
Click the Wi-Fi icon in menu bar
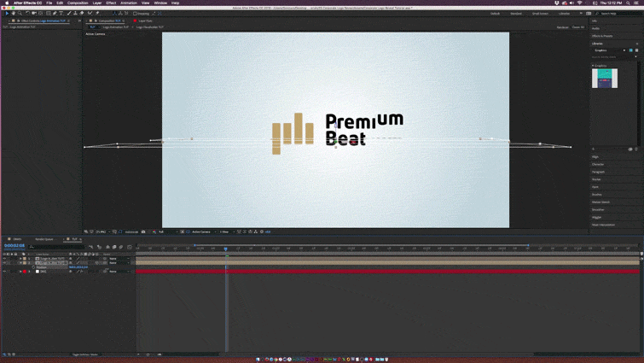point(579,3)
